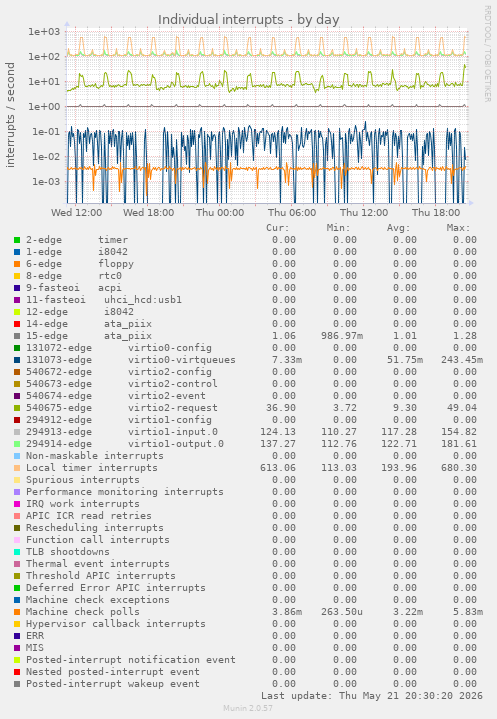Click the gray swatch for 15-edge ata_piix
This screenshot has width=497, height=719.
click(17, 336)
